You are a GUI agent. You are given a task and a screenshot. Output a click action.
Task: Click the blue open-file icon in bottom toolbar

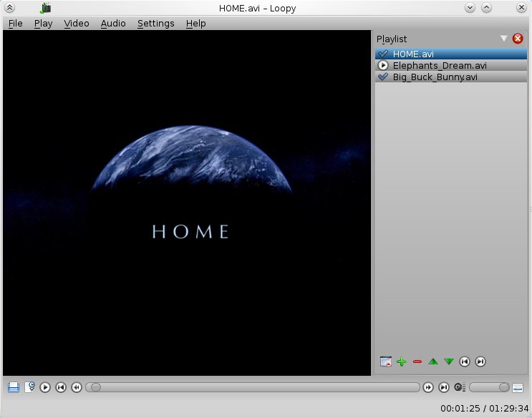[x=14, y=387]
